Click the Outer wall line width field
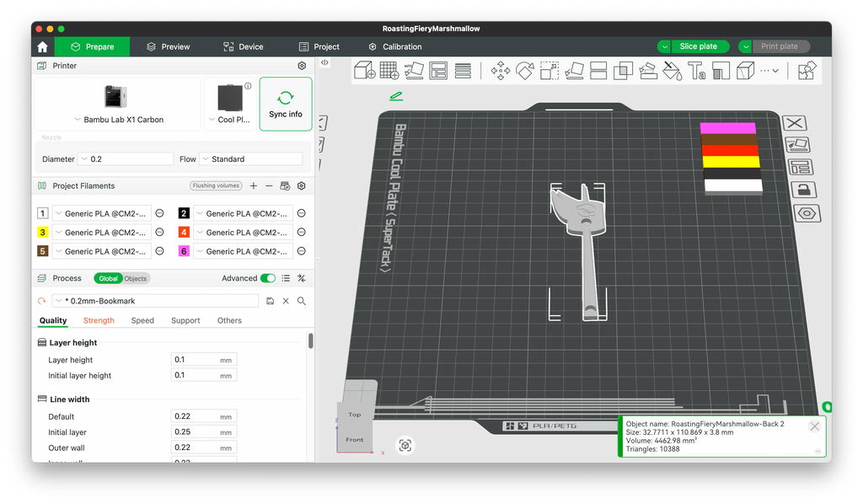This screenshot has height=504, width=863. [x=204, y=448]
